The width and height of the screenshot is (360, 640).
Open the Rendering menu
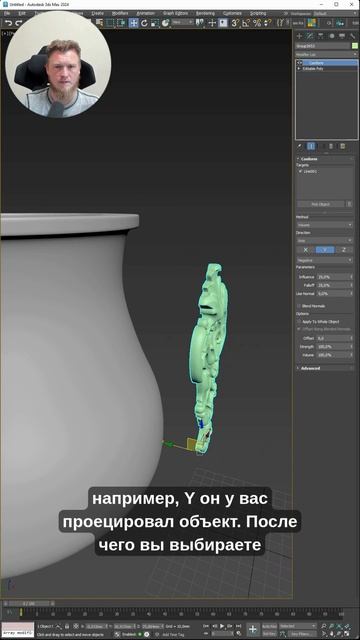[205, 13]
